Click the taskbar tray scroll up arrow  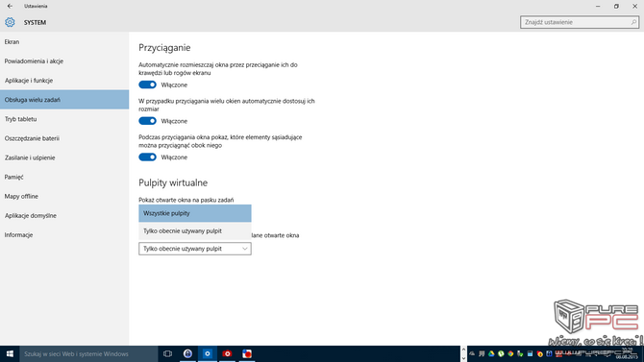tap(463, 350)
